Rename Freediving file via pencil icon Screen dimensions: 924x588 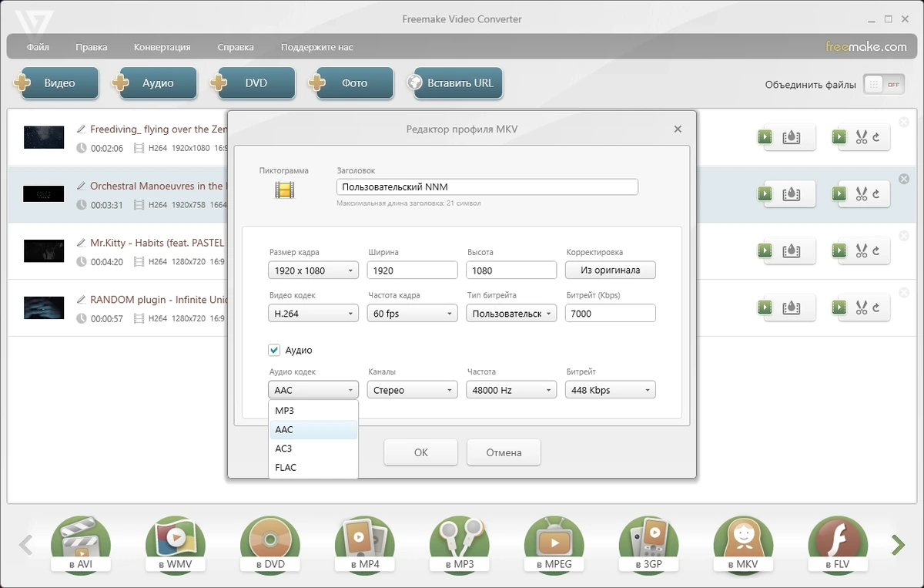(82, 129)
